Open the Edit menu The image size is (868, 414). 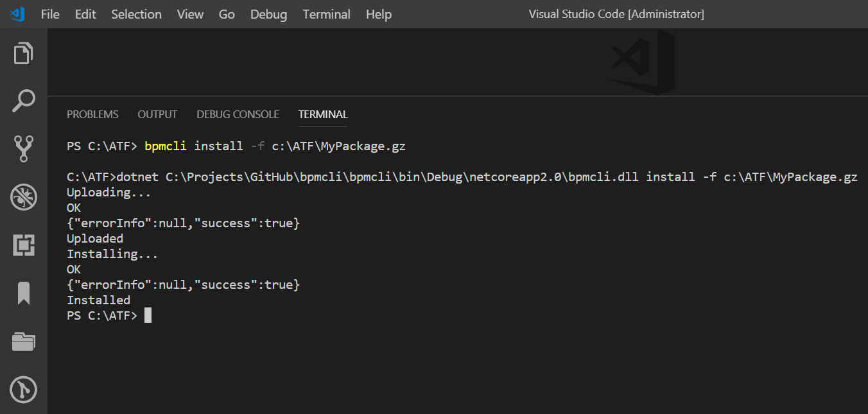coord(85,14)
